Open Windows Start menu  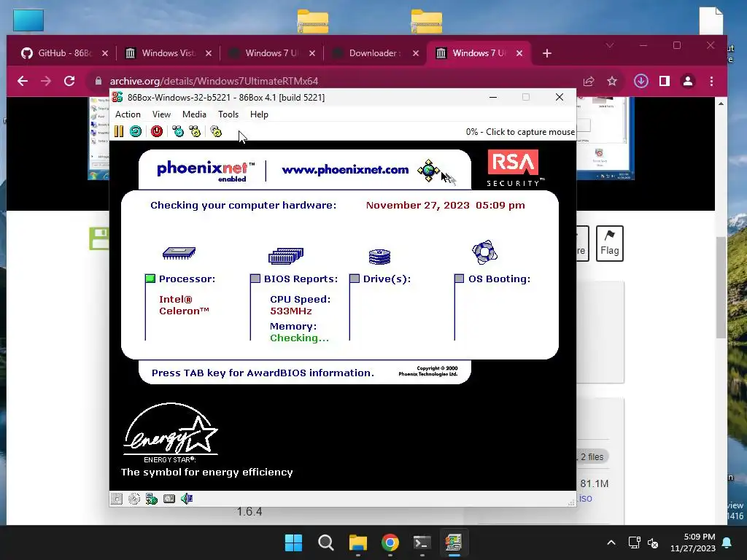[293, 542]
